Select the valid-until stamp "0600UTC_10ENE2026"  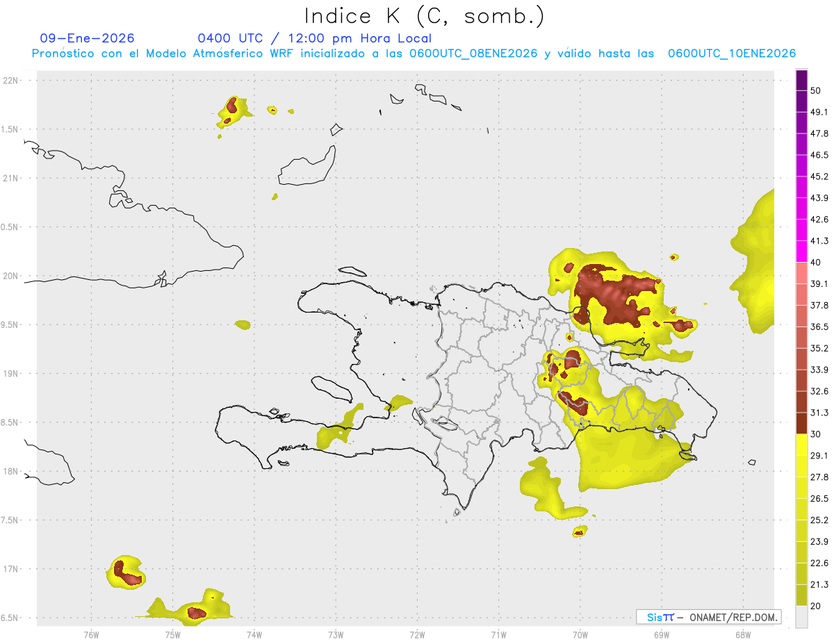732,53
